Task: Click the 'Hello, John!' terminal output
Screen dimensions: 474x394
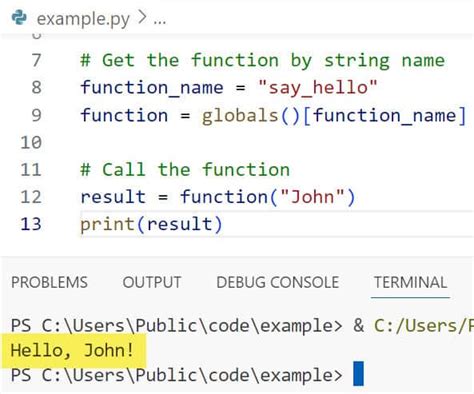Action: (x=72, y=351)
